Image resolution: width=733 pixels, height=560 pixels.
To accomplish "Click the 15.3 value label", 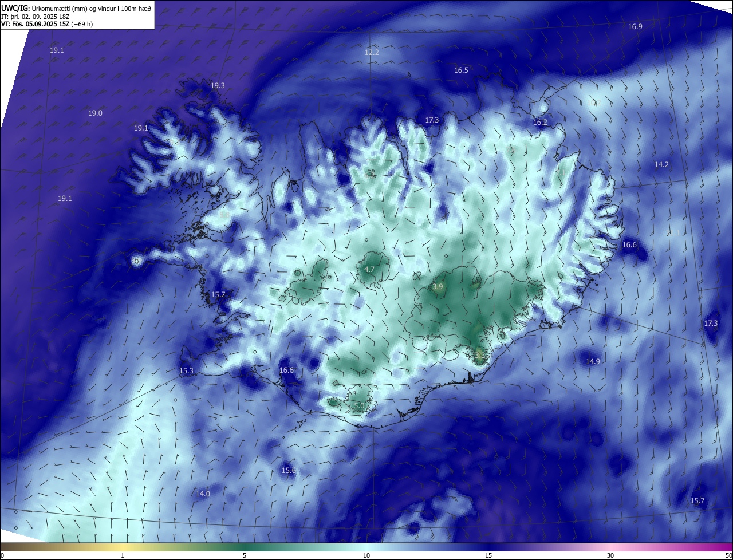I will 186,370.
